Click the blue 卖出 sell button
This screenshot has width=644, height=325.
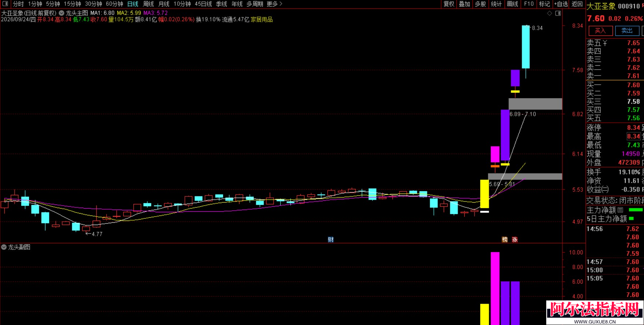(x=627, y=31)
